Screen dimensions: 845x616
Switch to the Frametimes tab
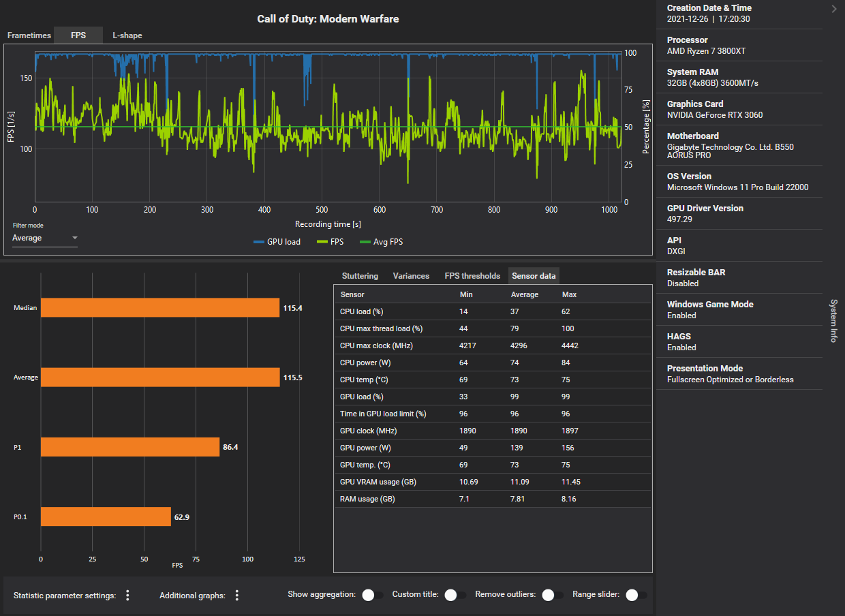tap(29, 35)
